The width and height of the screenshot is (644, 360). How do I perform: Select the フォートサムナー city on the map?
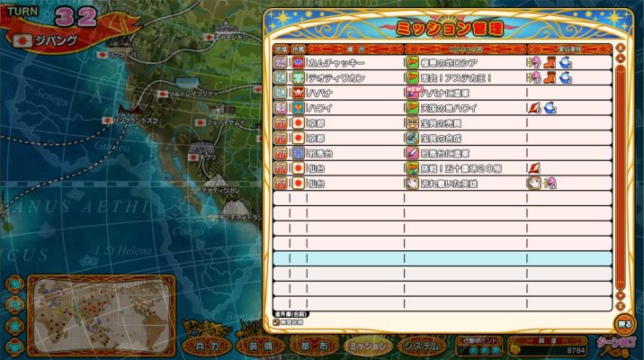tap(224, 123)
